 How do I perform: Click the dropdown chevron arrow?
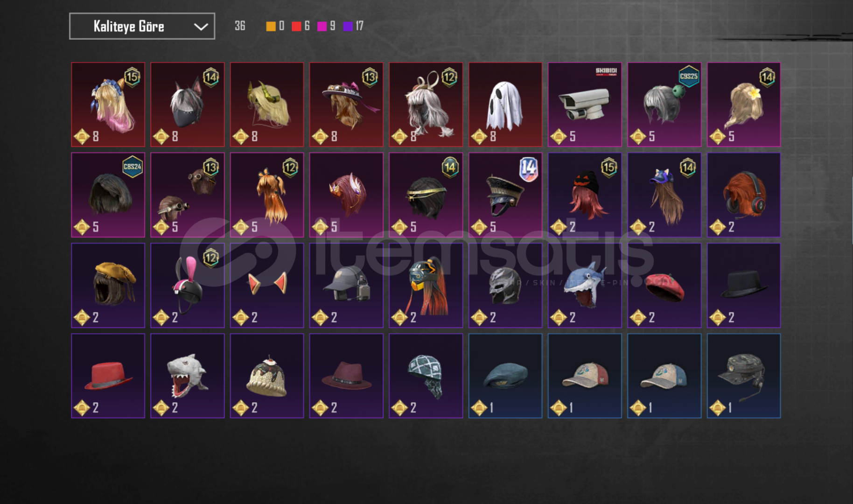point(201,27)
